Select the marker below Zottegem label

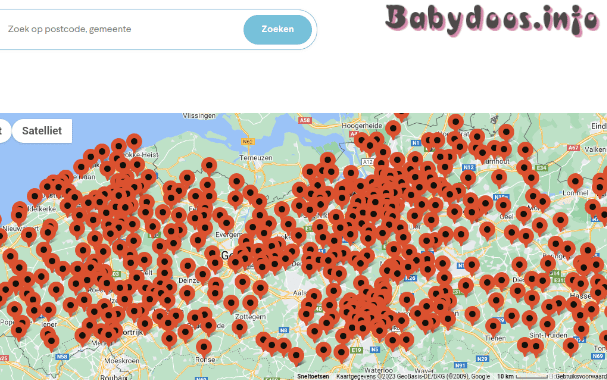[x=240, y=328]
